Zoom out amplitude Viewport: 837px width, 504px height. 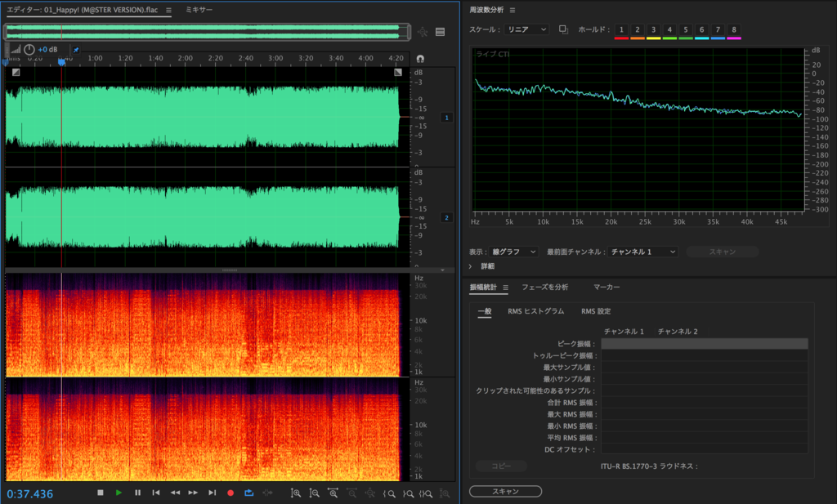[x=315, y=493]
